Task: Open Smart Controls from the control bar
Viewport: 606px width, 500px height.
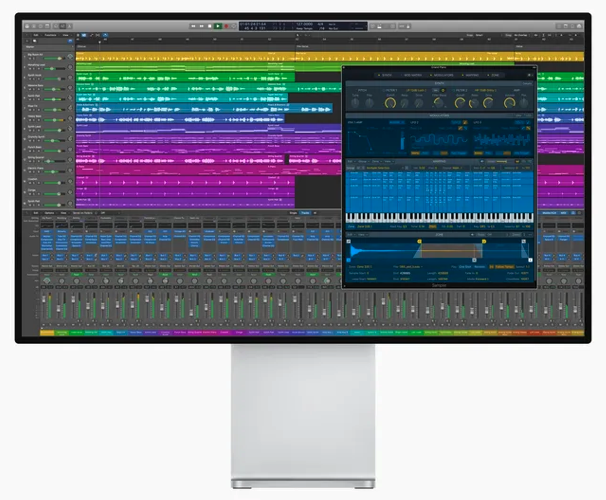Action: coord(56,26)
